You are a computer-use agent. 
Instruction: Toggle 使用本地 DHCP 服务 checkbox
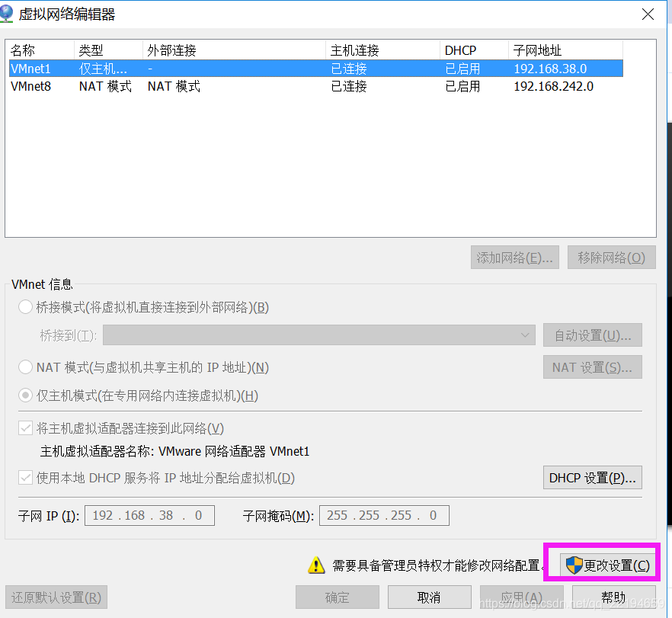point(25,478)
